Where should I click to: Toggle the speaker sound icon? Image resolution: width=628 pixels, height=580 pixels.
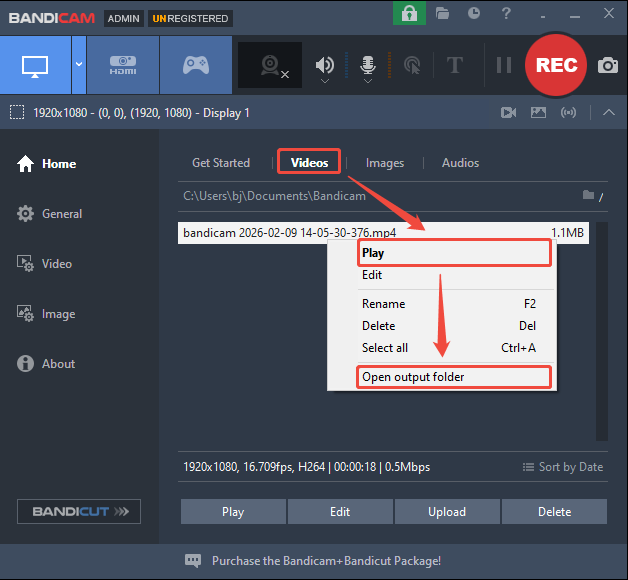325,64
